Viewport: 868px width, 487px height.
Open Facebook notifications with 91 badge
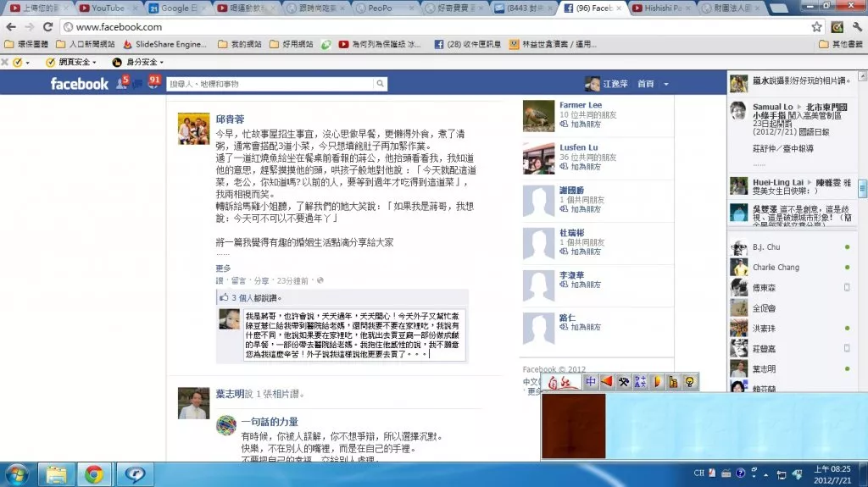coord(153,82)
